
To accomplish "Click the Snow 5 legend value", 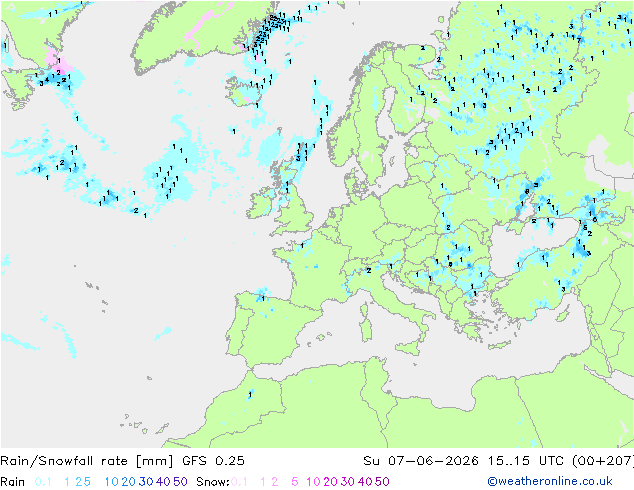I will point(295,482).
